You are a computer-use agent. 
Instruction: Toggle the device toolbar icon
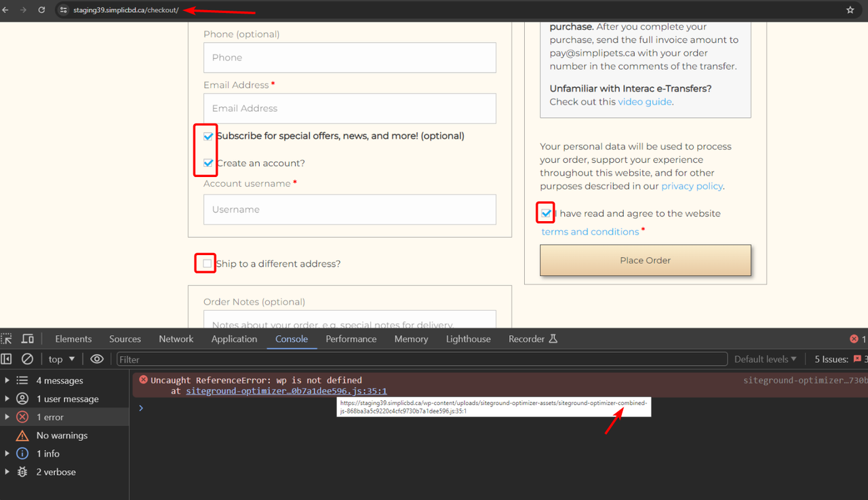coord(28,339)
